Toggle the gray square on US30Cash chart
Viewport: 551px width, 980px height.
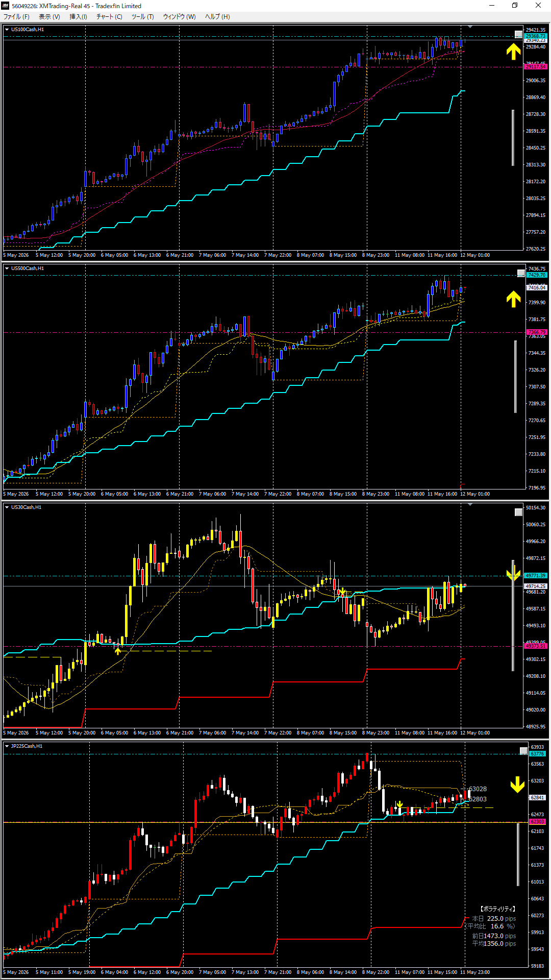pos(518,512)
